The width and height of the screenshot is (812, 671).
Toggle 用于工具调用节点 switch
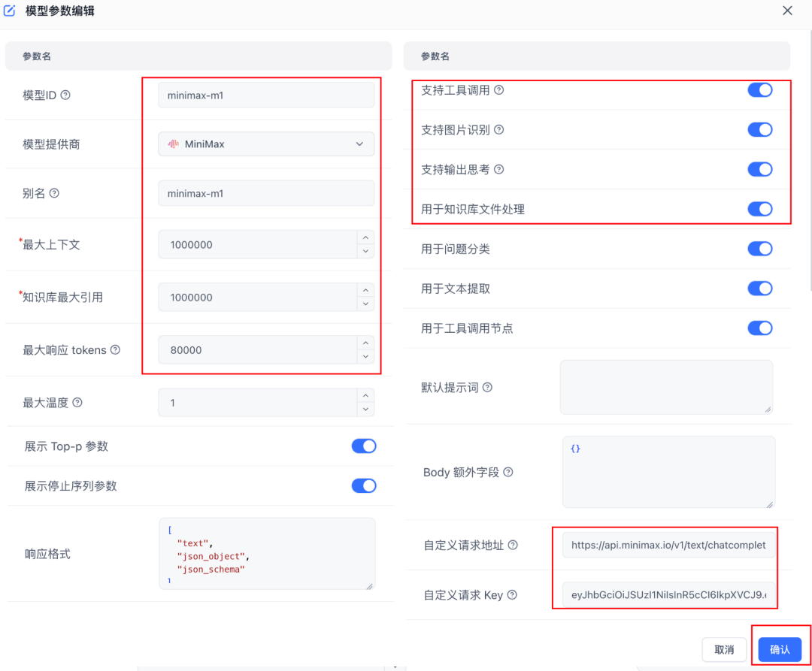click(759, 328)
